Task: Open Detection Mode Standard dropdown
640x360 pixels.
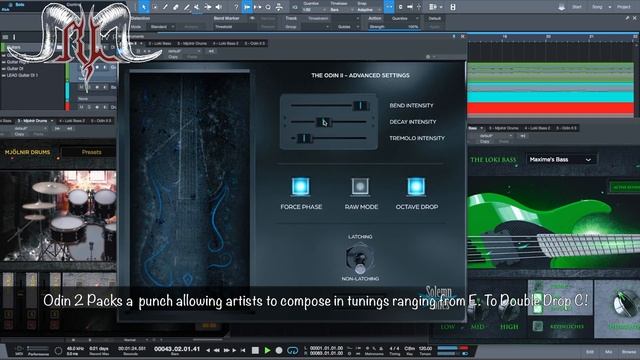Action: point(162,27)
